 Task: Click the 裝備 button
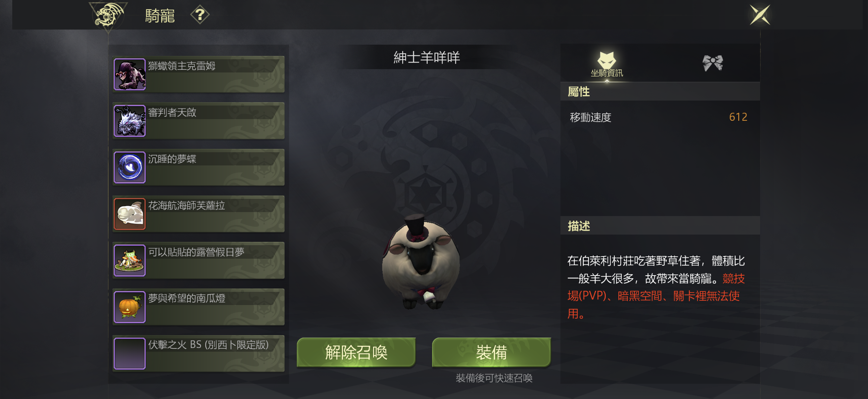point(491,353)
